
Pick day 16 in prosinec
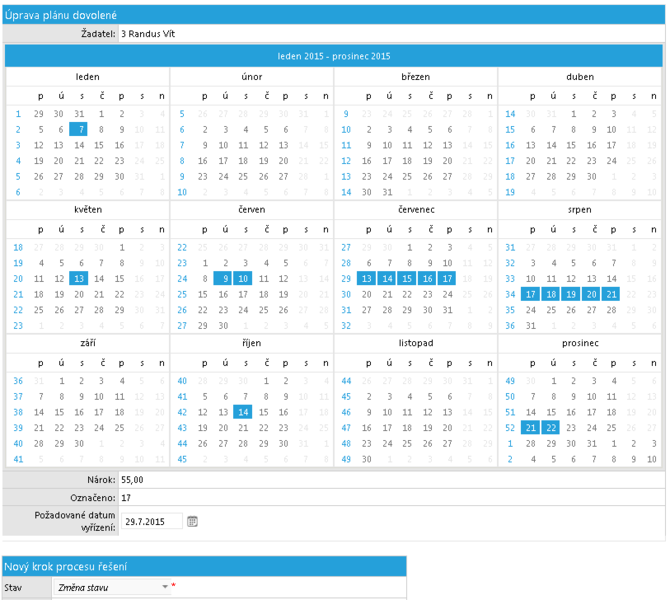[x=571, y=412]
